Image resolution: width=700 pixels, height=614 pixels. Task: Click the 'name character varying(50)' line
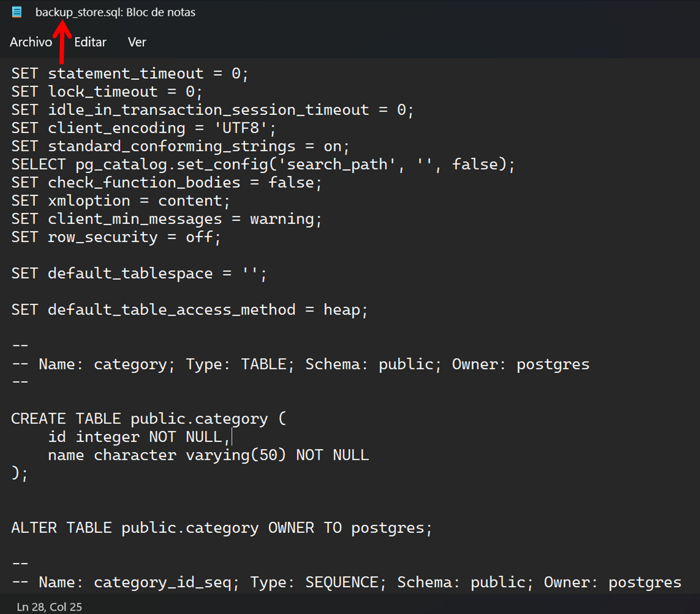click(208, 456)
